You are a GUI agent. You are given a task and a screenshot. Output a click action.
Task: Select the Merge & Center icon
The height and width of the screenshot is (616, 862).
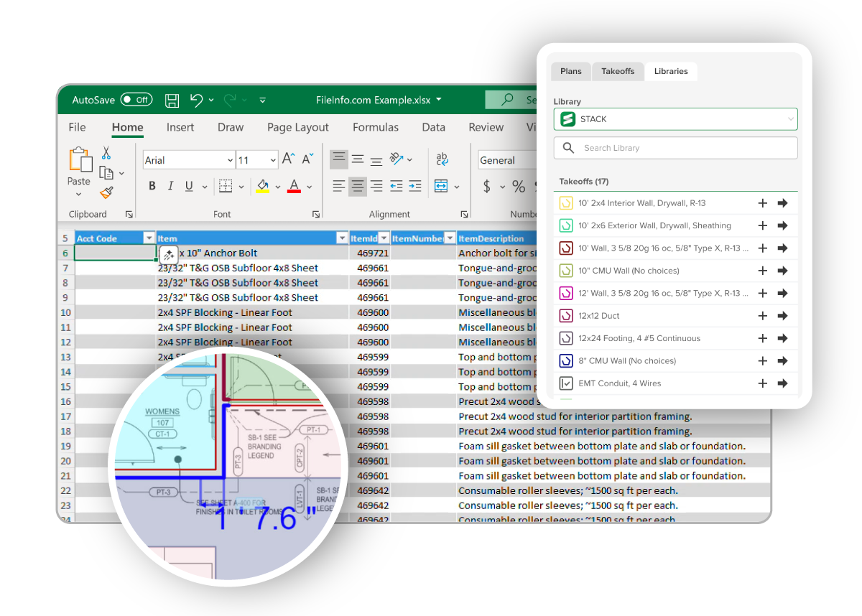[442, 186]
